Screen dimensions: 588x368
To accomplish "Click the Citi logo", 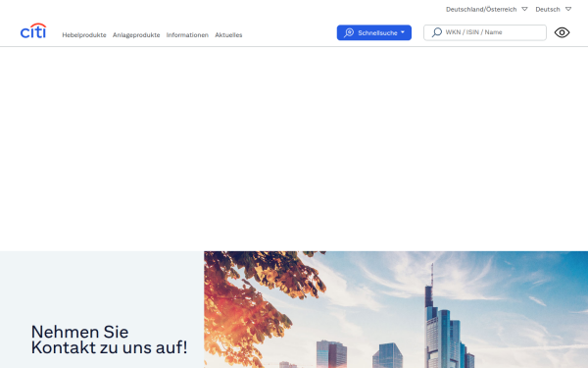I will (x=33, y=30).
